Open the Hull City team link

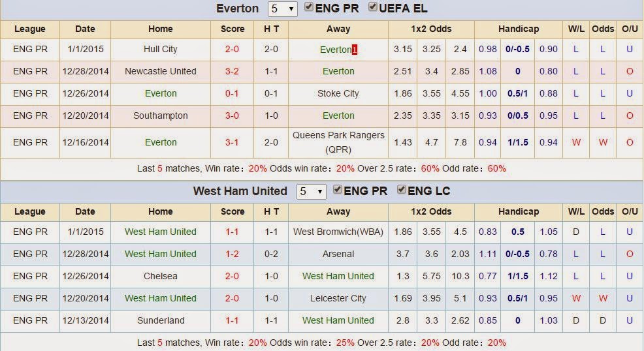161,49
